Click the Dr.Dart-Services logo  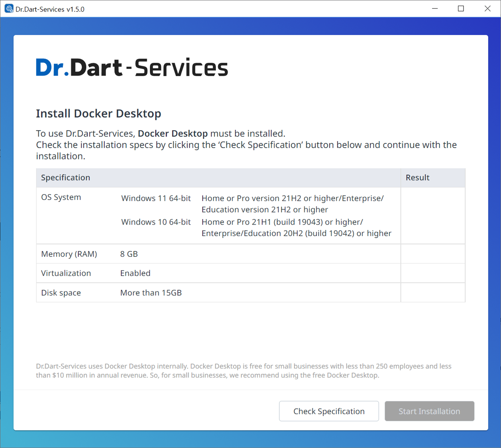tap(132, 67)
